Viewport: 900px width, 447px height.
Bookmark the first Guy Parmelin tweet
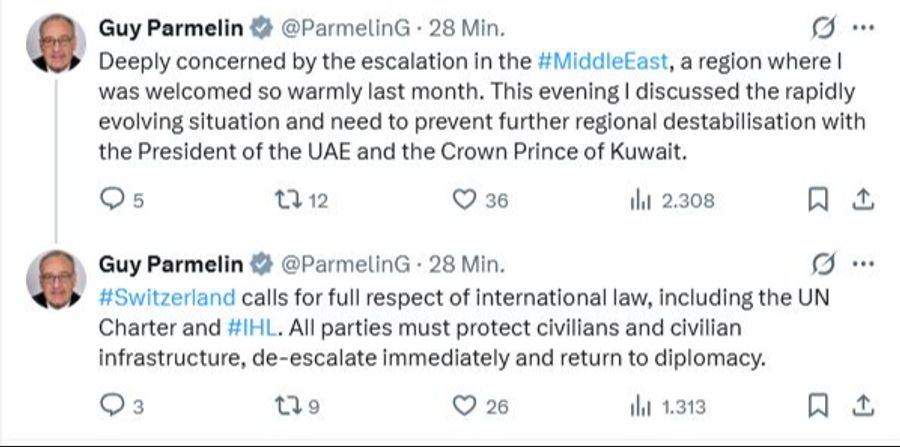point(817,200)
